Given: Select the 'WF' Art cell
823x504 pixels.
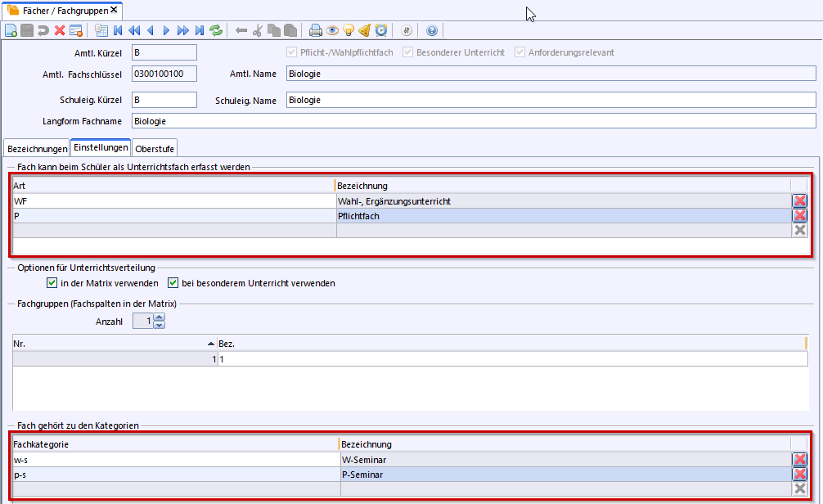Looking at the screenshot, I should click(x=174, y=201).
